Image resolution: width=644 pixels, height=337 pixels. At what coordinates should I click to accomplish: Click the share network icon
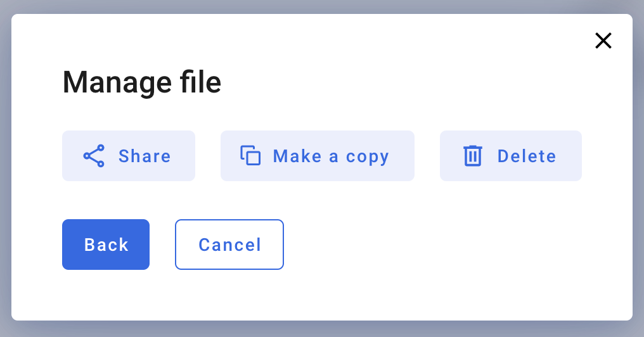click(x=94, y=156)
